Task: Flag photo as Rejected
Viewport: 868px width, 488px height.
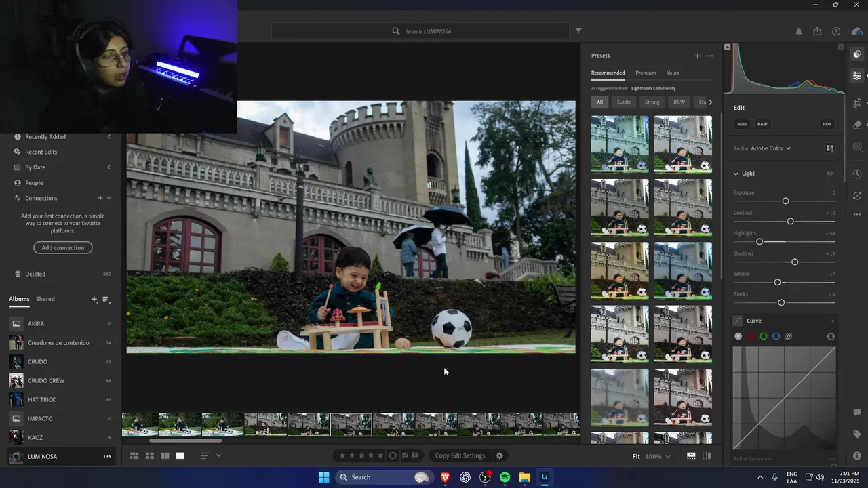Action: (x=414, y=456)
